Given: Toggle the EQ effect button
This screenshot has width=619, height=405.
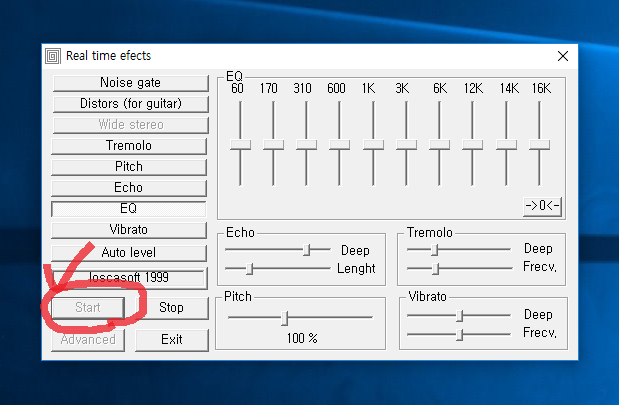Looking at the screenshot, I should tap(129, 208).
